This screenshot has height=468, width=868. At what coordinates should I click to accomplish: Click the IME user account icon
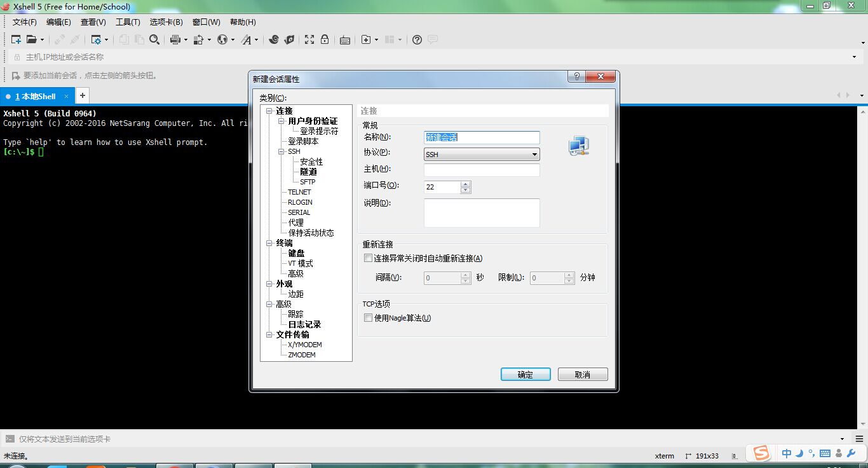click(839, 453)
